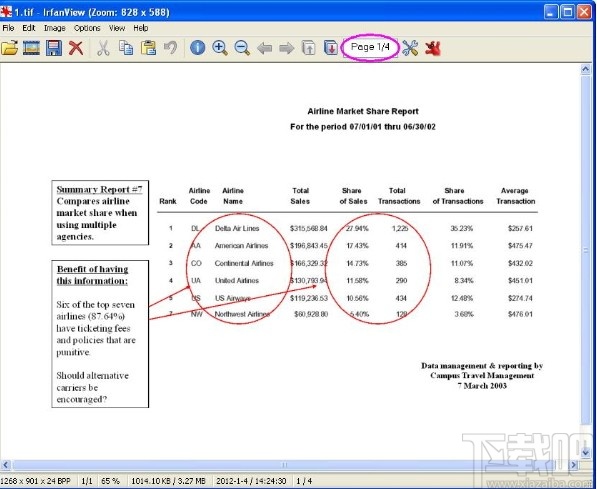The image size is (597, 489).
Task: Open a file with the folder icon
Action: coord(9,48)
